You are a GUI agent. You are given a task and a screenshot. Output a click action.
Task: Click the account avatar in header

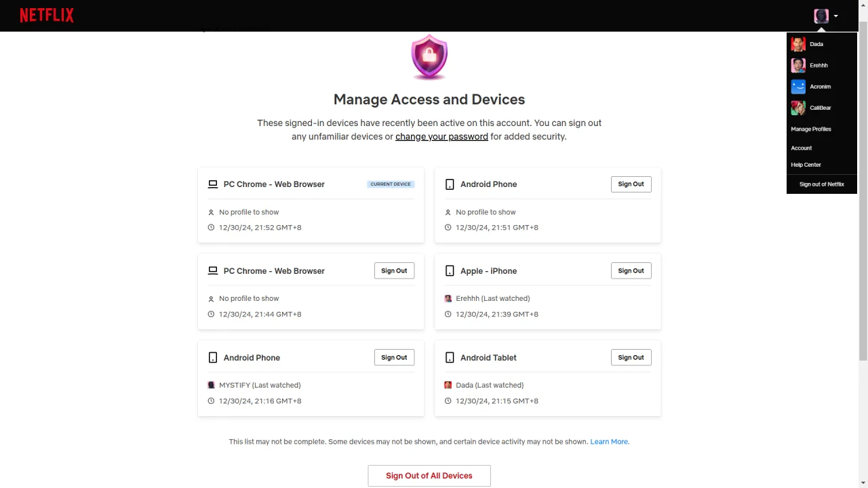tap(821, 16)
